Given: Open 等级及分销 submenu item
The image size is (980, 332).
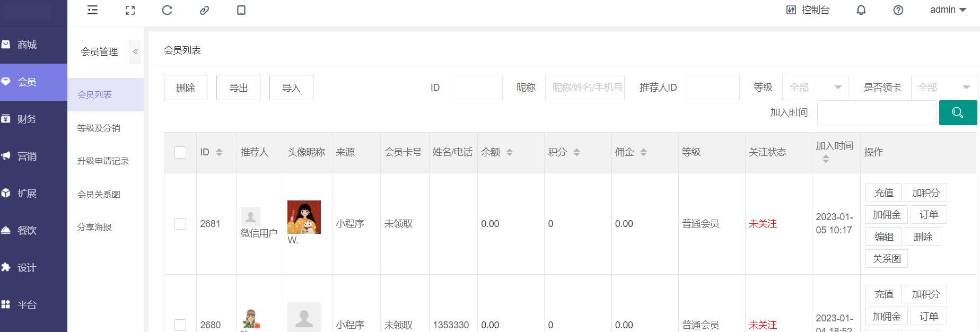Looking at the screenshot, I should 99,128.
